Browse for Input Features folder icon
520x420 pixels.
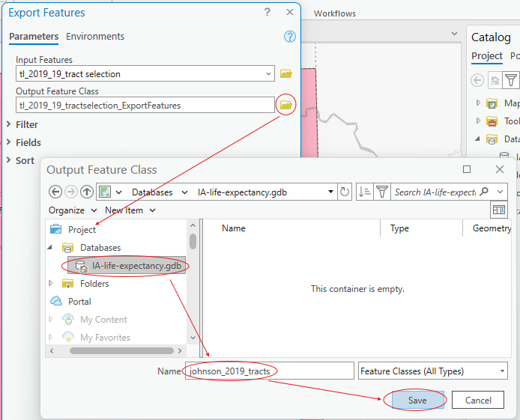[285, 73]
